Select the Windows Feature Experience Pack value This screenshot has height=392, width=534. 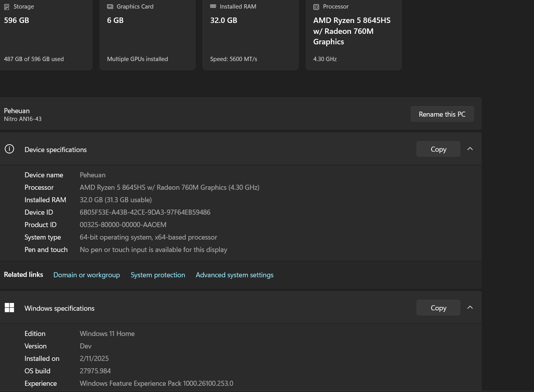(x=156, y=383)
